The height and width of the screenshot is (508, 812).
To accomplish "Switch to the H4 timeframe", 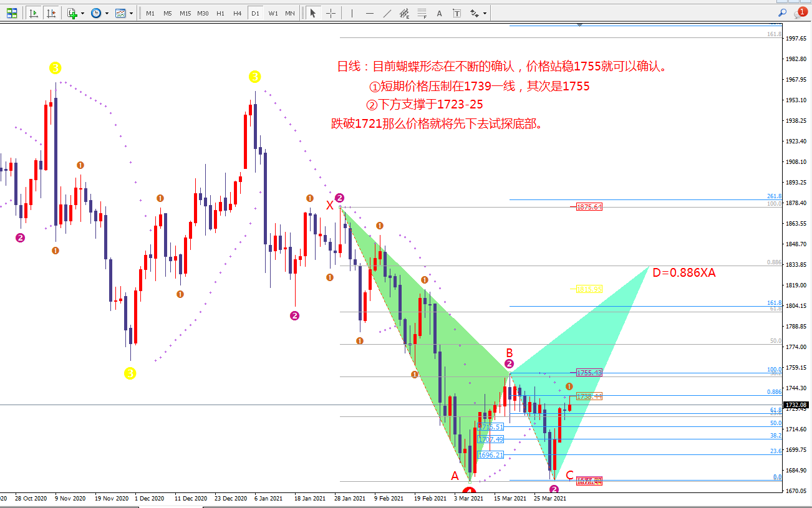I will click(x=238, y=12).
